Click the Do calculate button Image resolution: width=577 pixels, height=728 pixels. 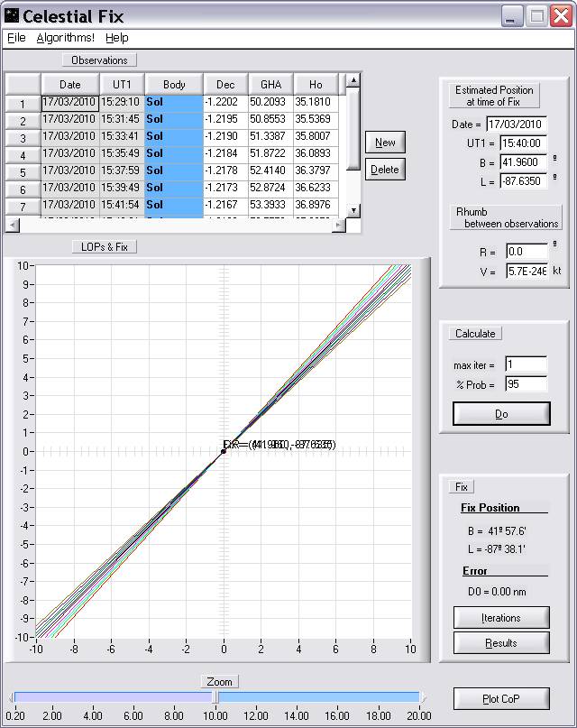coord(501,414)
